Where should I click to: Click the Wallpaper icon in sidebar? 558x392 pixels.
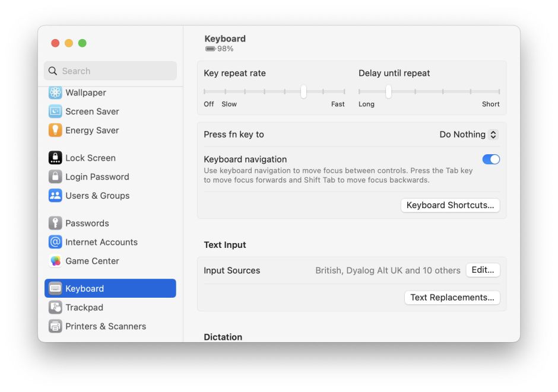coord(55,93)
